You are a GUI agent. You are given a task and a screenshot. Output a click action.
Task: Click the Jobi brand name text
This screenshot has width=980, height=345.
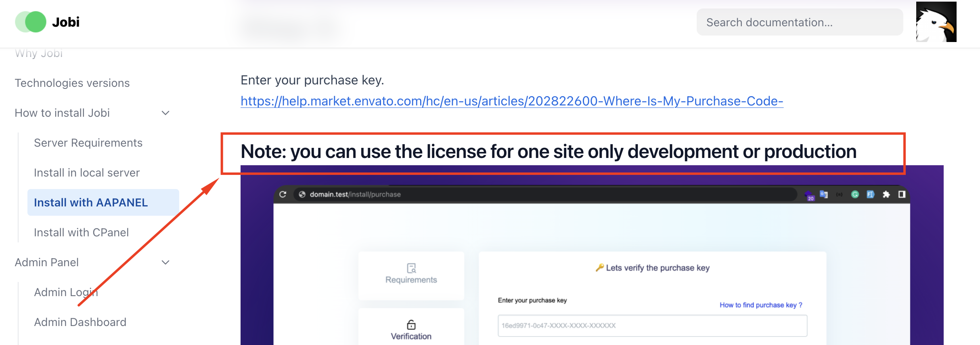click(x=66, y=22)
